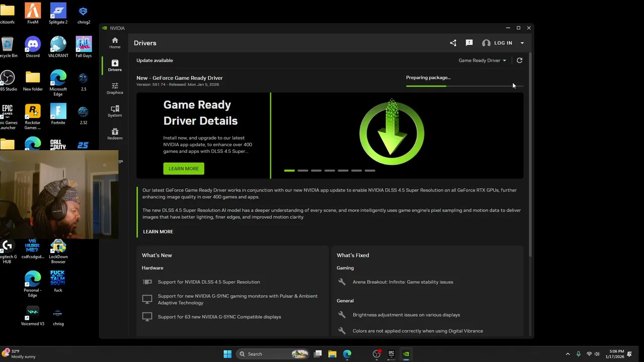The height and width of the screenshot is (362, 644).
Task: Click NVIDIA app icon in taskbar
Action: 406,354
